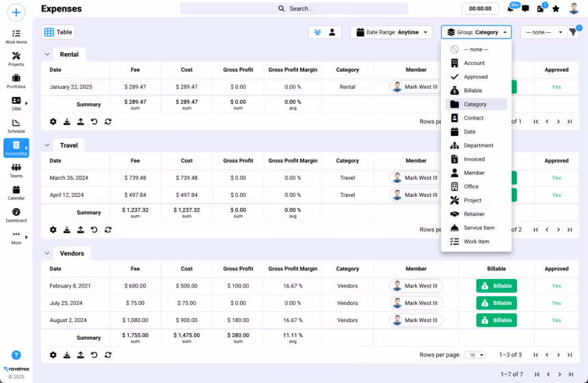Open the More sidebar menu
The width and height of the screenshot is (588, 383).
click(16, 237)
